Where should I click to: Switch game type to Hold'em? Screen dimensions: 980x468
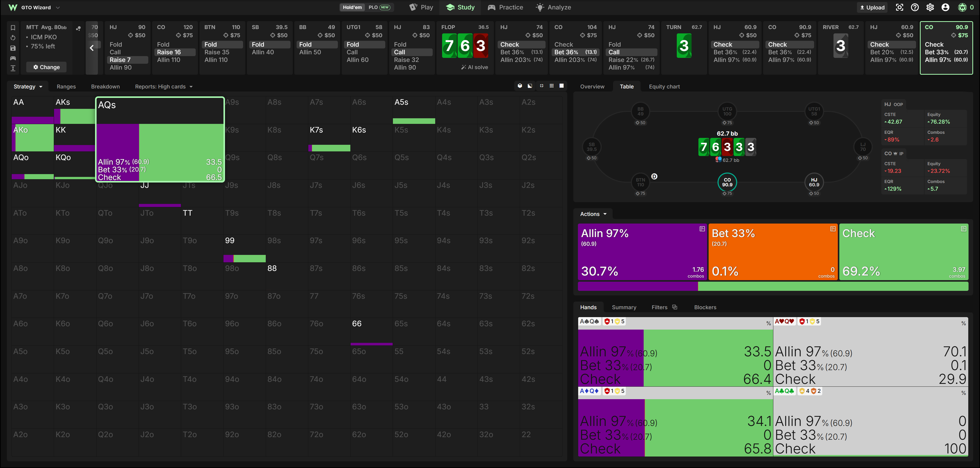click(352, 7)
